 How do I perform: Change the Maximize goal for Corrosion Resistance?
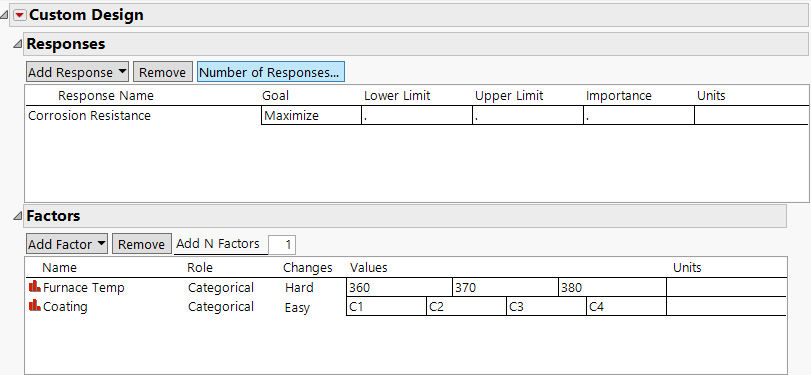pos(311,116)
